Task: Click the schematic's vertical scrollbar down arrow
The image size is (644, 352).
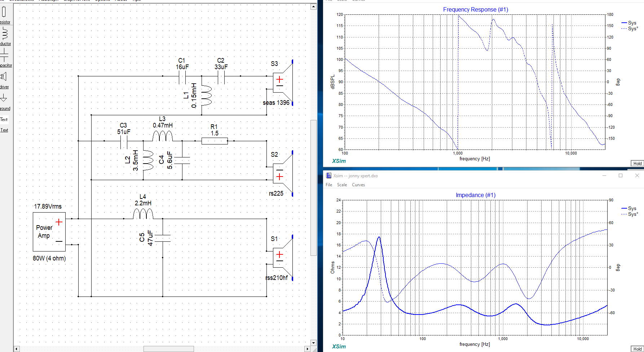Action: (313, 343)
